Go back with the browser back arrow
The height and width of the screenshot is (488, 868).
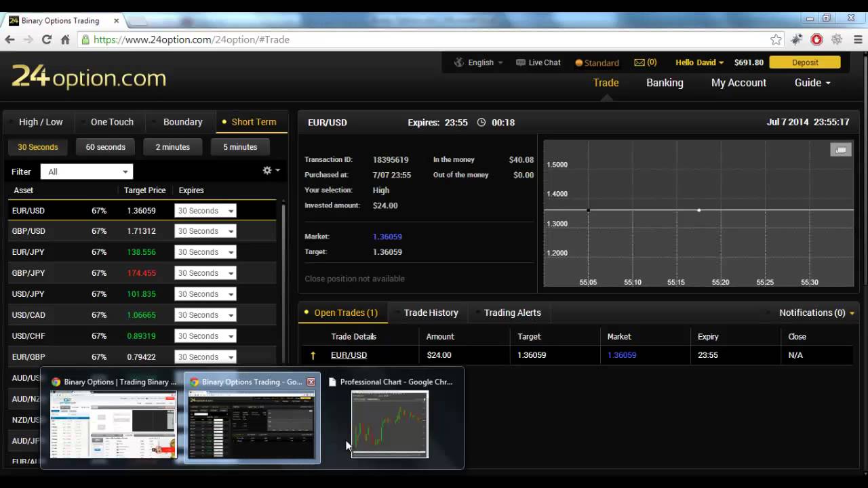pos(9,39)
